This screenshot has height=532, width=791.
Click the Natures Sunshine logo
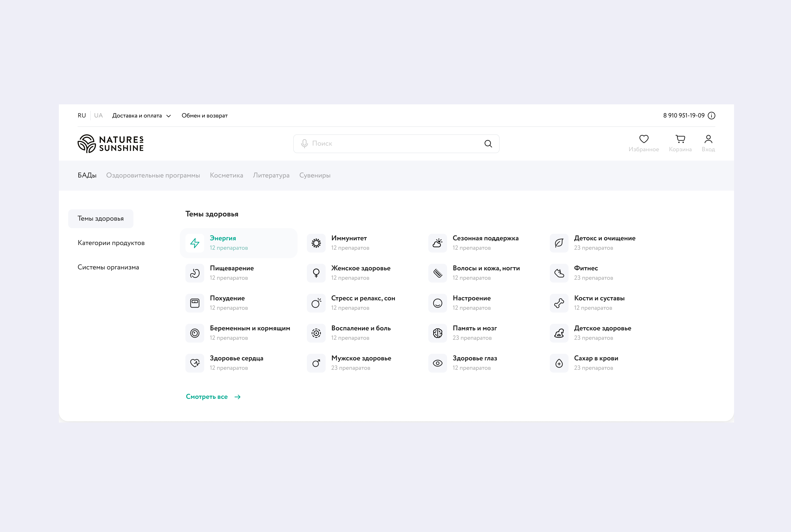pos(111,143)
